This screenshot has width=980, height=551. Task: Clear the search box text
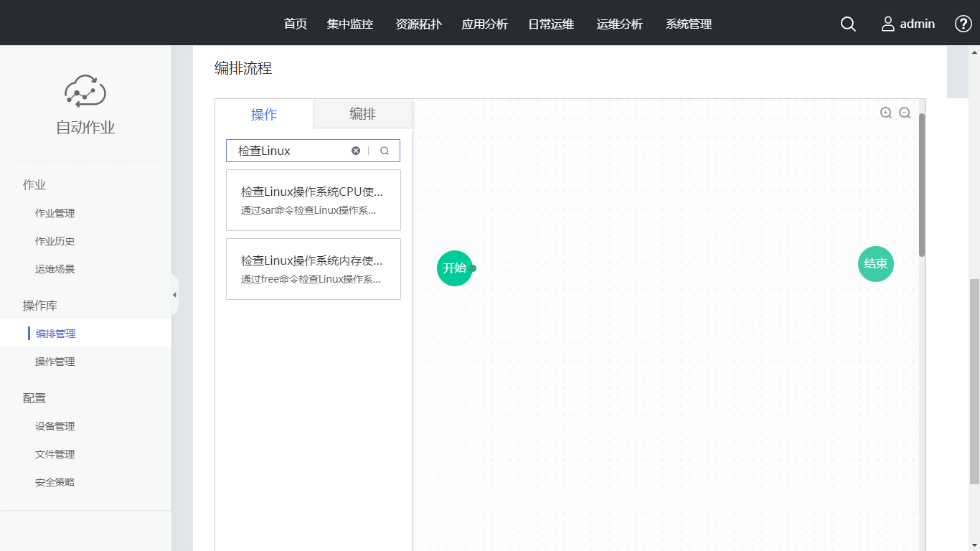pyautogui.click(x=356, y=151)
